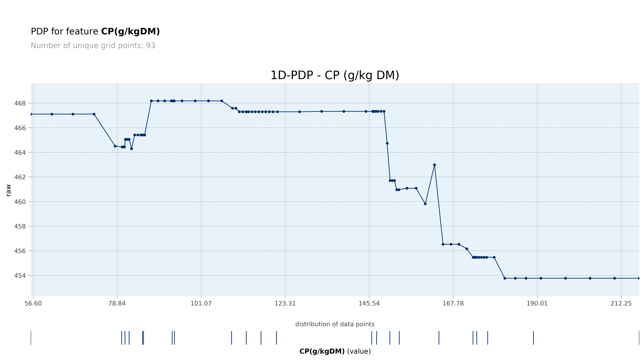
Task: Click the 468 y-axis tick label
Action: click(20, 103)
